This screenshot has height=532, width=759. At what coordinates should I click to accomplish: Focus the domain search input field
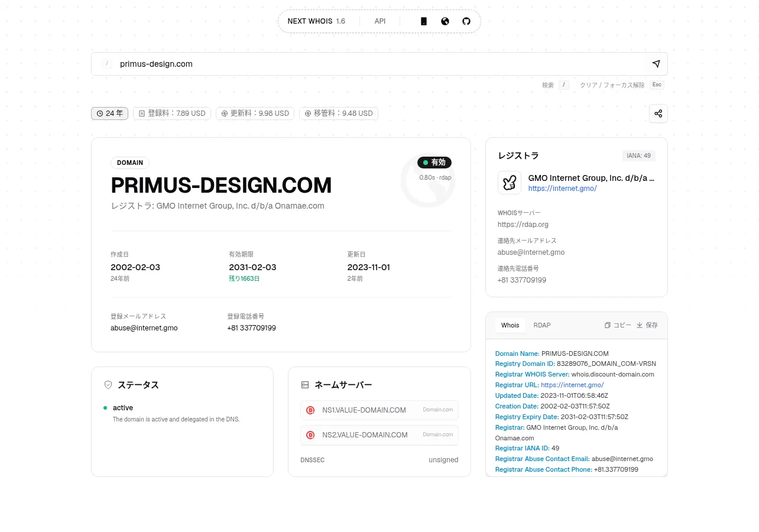tap(379, 64)
